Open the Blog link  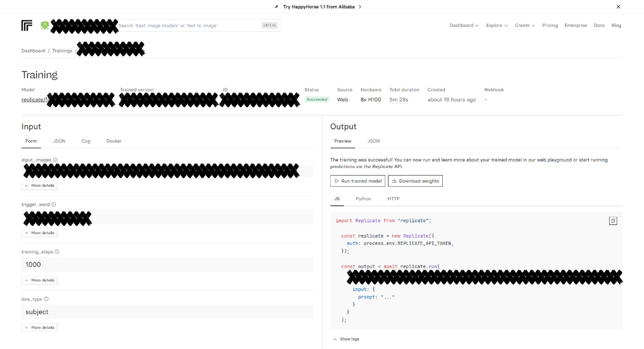click(616, 25)
